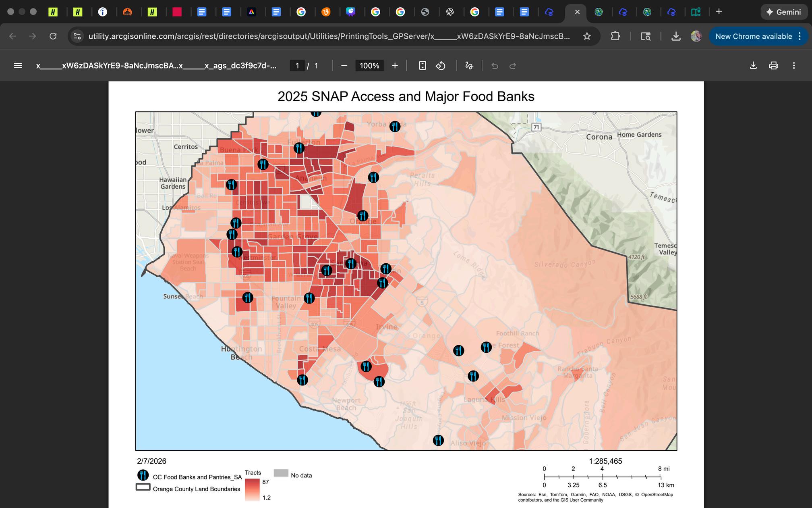The height and width of the screenshot is (508, 812).
Task: Click the fit to page icon
Action: pyautogui.click(x=422, y=65)
